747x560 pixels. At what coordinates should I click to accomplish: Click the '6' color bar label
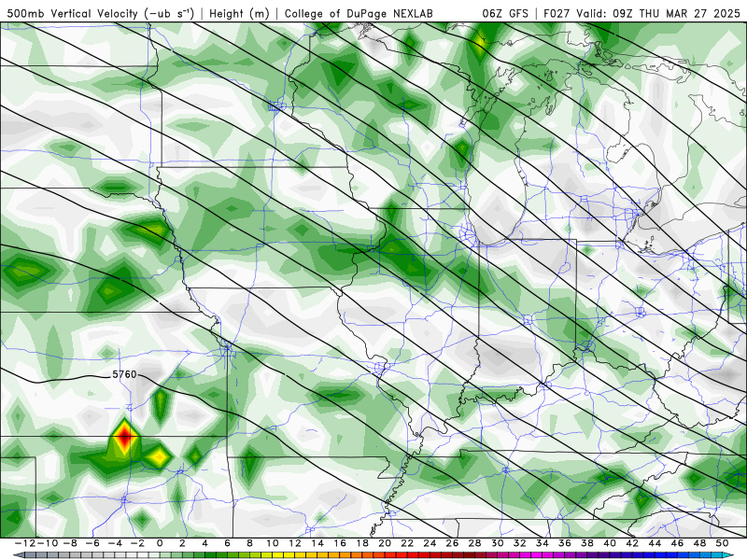[x=227, y=543]
